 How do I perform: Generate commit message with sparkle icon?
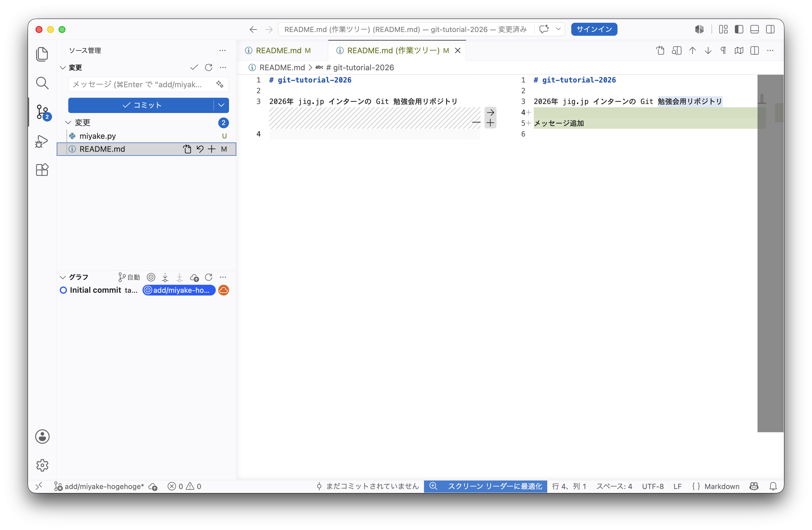click(x=220, y=84)
